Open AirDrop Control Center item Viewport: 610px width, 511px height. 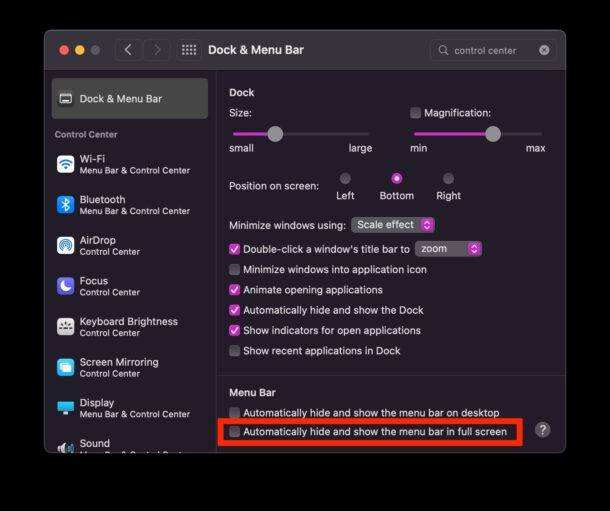[x=130, y=246]
